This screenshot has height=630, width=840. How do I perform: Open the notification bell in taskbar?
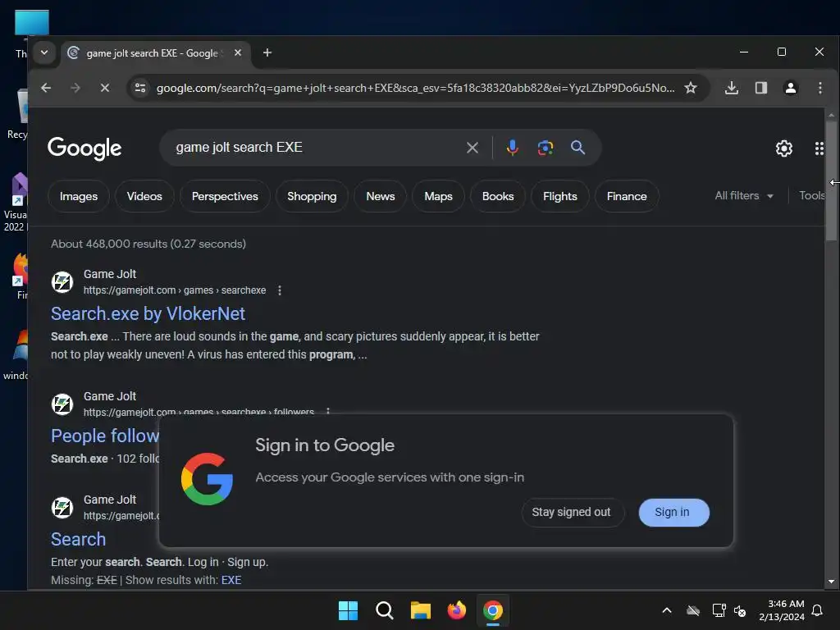tap(817, 610)
